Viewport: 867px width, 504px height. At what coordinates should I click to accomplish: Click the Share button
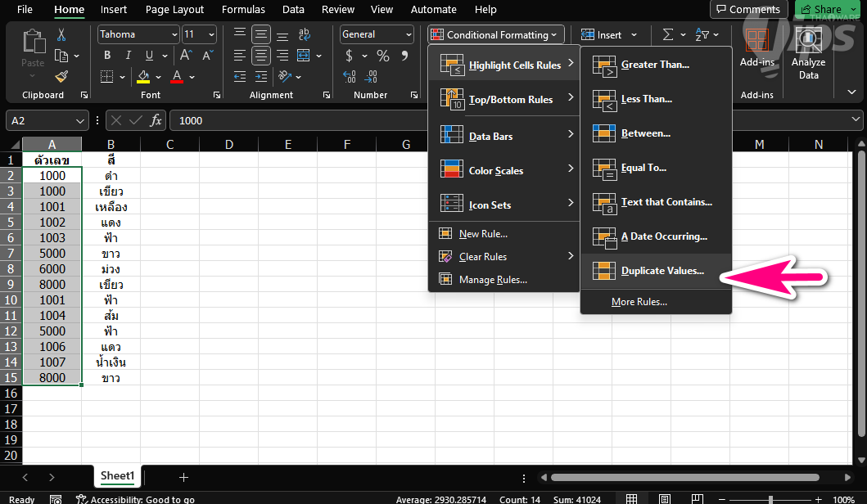click(x=820, y=10)
